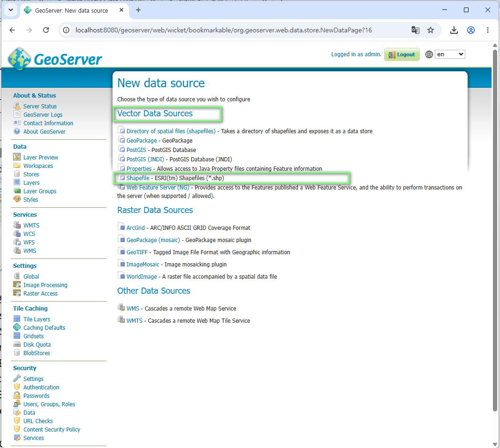
Task: Click the Logout button
Action: 402,54
